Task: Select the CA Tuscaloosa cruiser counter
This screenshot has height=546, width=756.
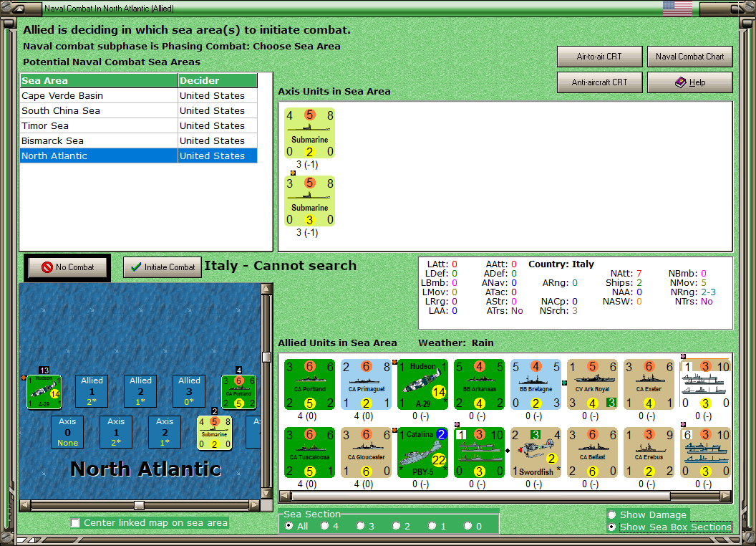Action: coord(309,452)
